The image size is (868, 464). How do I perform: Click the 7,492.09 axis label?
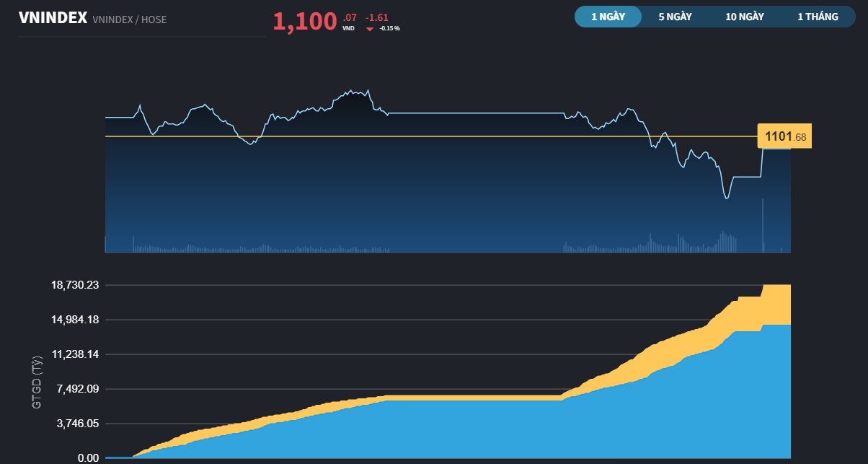[78, 389]
